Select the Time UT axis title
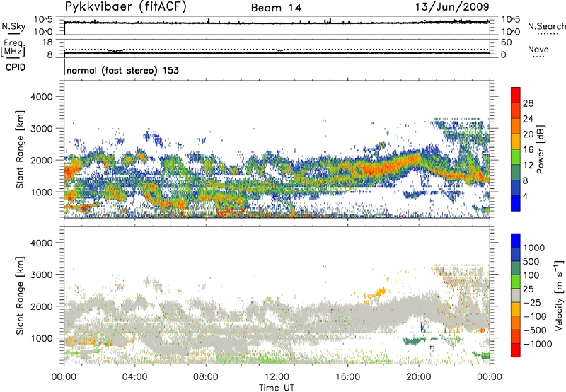 (277, 387)
